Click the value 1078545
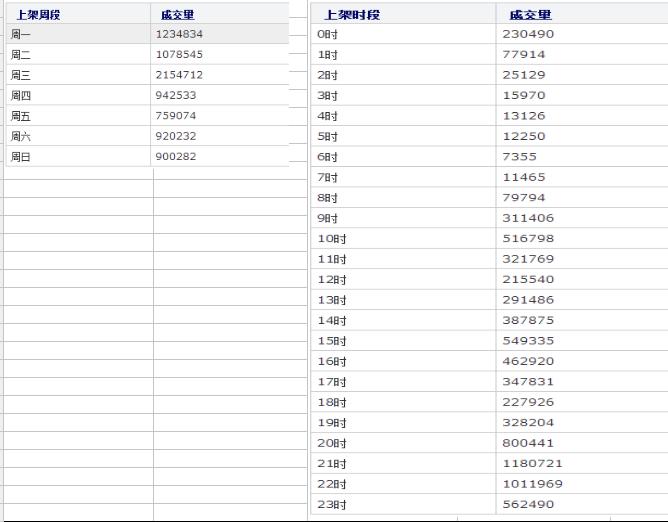Screen dimensions: 668x522 pyautogui.click(x=179, y=55)
